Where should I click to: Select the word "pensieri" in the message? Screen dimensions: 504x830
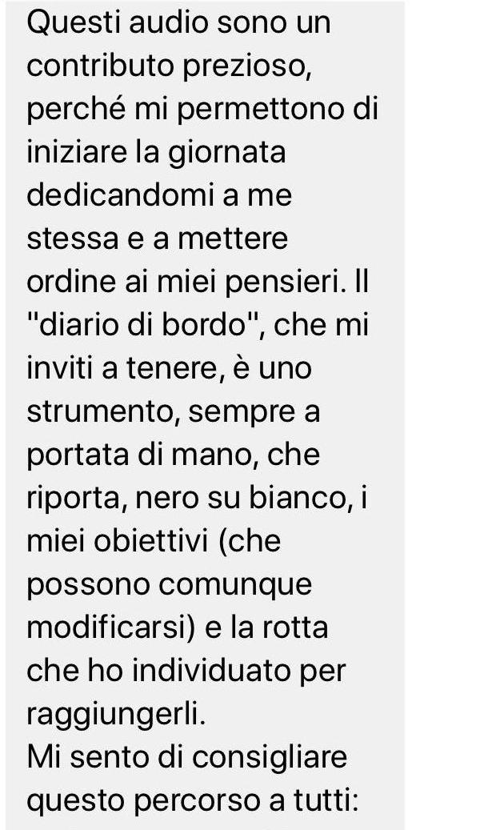point(282,283)
